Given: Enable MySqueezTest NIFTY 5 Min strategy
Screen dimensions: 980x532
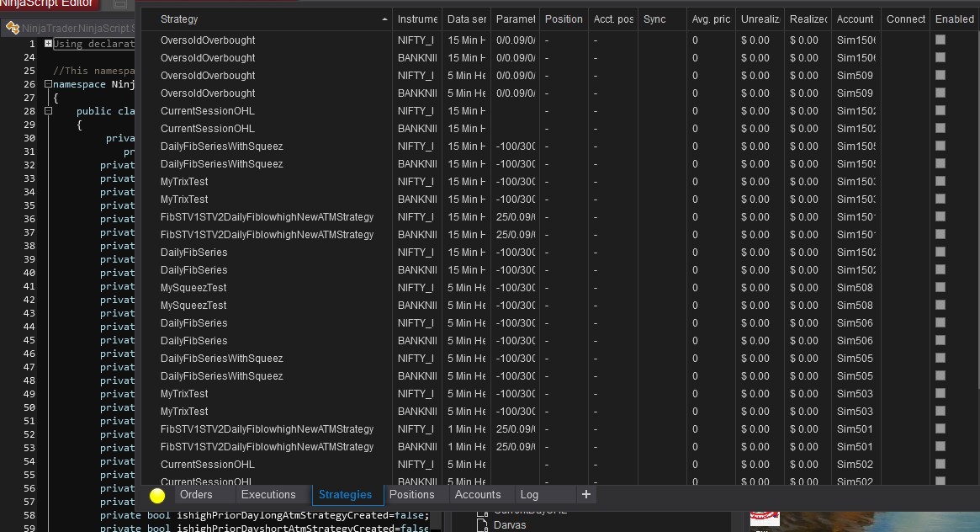Looking at the screenshot, I should [x=940, y=287].
